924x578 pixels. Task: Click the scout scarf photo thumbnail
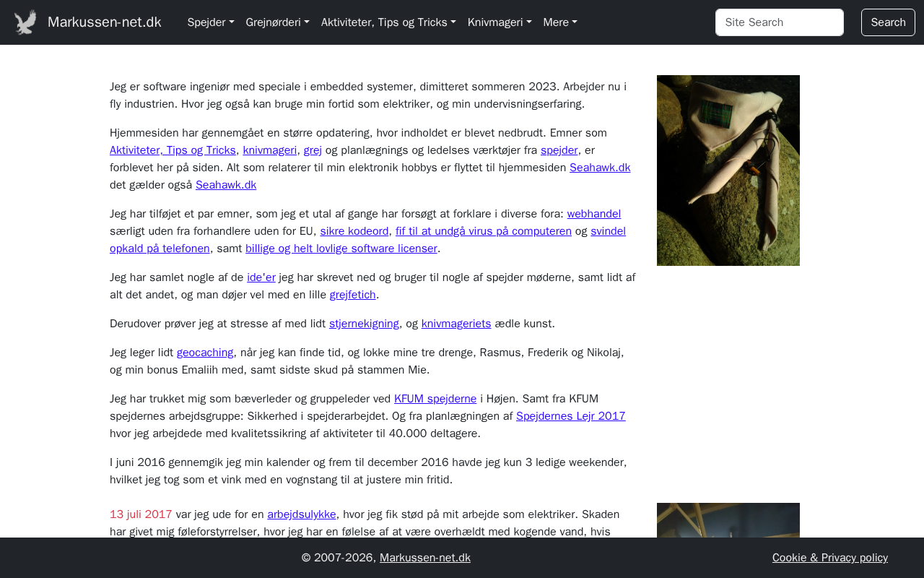click(x=728, y=171)
